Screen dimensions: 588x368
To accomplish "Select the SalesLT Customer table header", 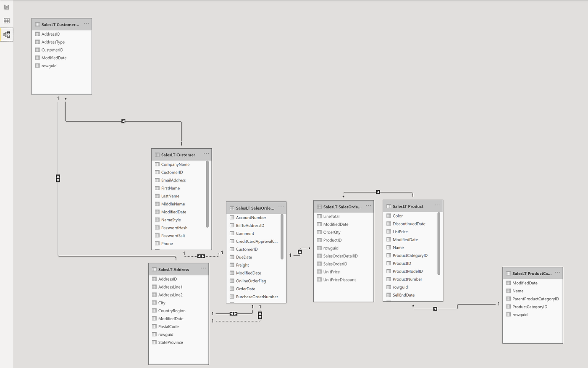I will [x=178, y=155].
